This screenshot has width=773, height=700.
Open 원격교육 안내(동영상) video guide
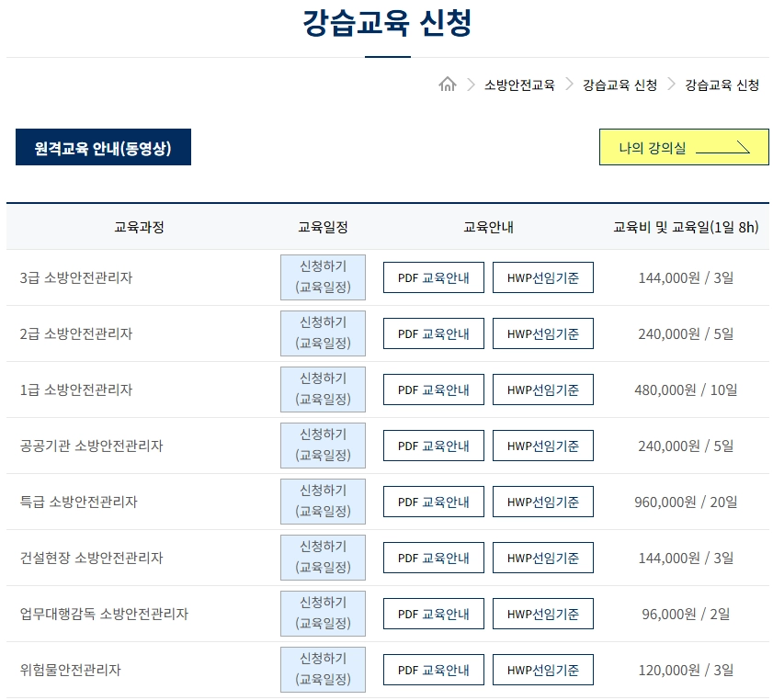click(102, 147)
